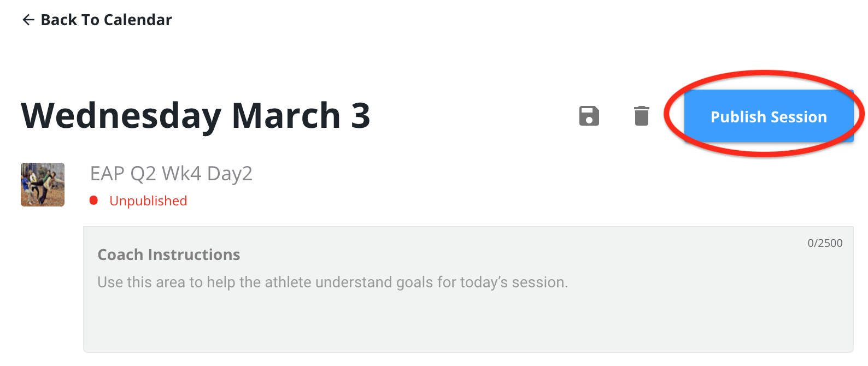Delete the session using the trash can icon
This screenshot has width=868, height=366.
pyautogui.click(x=642, y=116)
